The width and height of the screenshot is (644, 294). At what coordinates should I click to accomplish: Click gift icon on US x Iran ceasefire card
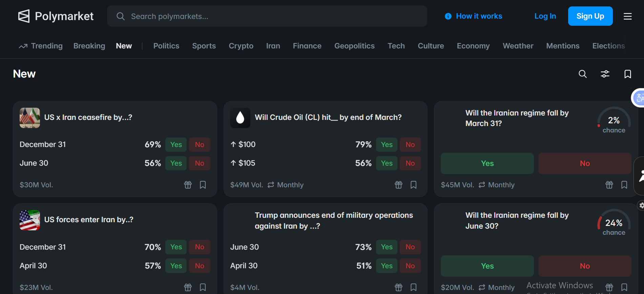tap(188, 185)
